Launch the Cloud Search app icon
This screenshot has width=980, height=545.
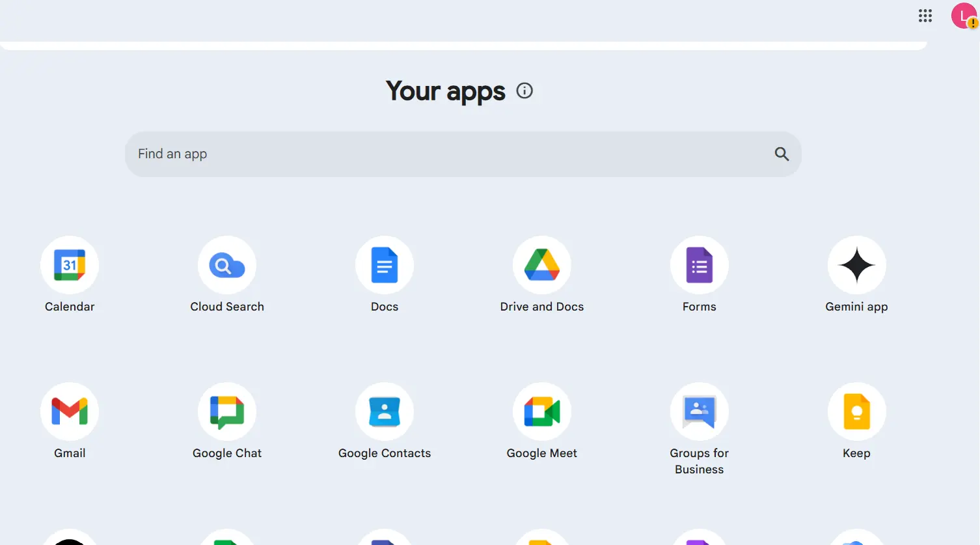227,265
